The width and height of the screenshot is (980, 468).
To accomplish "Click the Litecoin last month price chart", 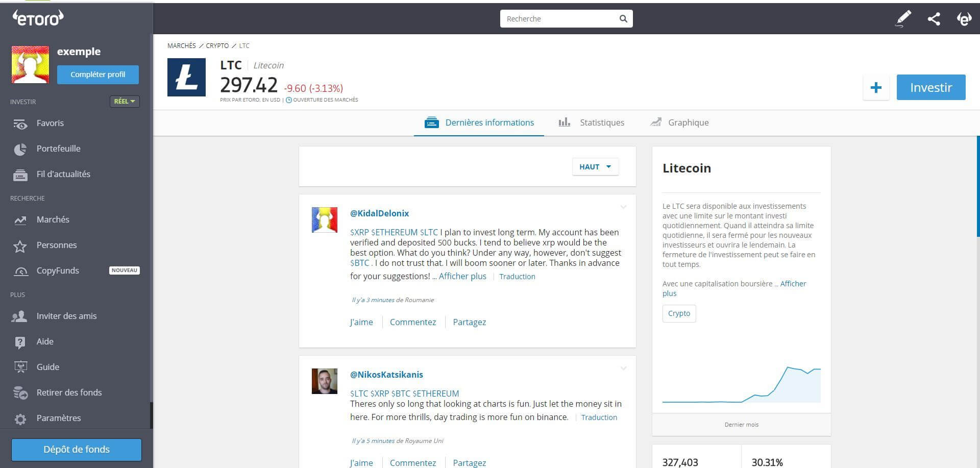I will pyautogui.click(x=741, y=384).
